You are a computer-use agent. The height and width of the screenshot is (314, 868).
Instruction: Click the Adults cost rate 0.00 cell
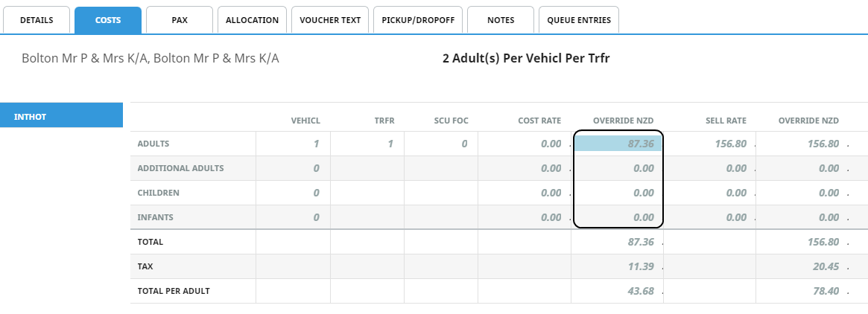[x=525, y=144]
